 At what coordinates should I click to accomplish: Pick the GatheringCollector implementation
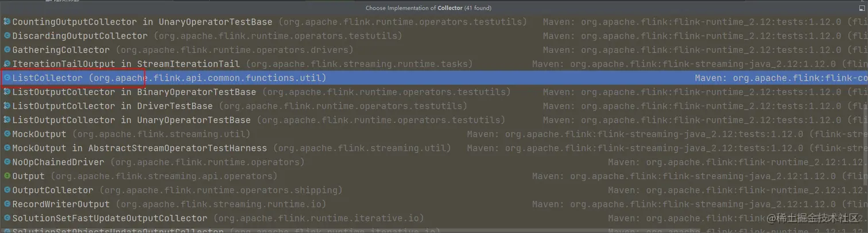click(434, 50)
